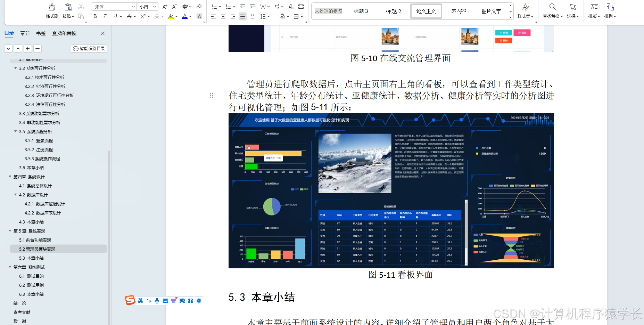The width and height of the screenshot is (644, 325).
Task: Apply the 标题 3 style
Action: [361, 11]
